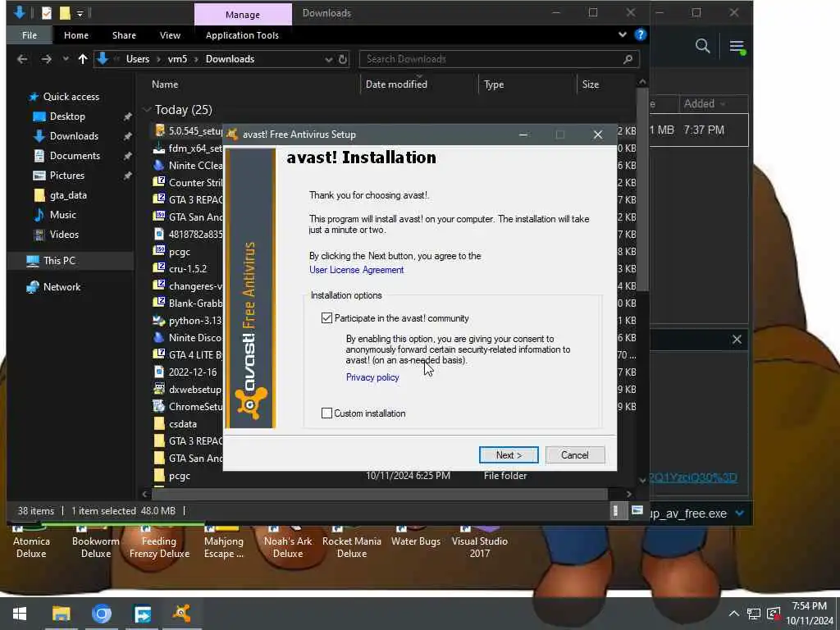
Task: Select the ChromeSetup file icon
Action: coord(158,406)
